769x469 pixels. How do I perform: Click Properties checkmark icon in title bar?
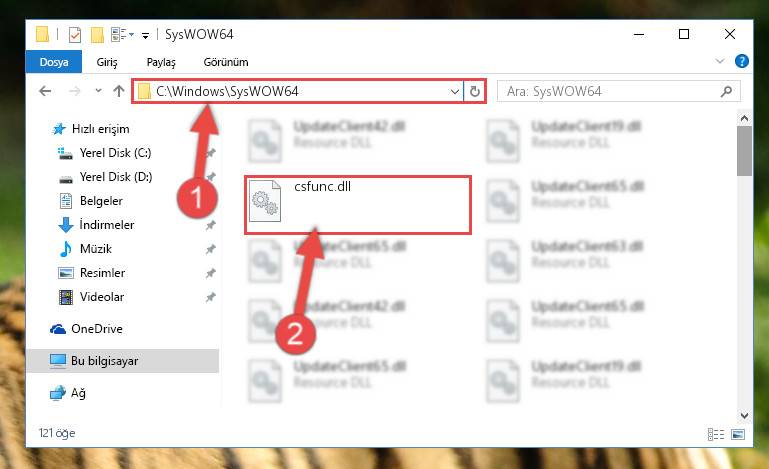[75, 35]
